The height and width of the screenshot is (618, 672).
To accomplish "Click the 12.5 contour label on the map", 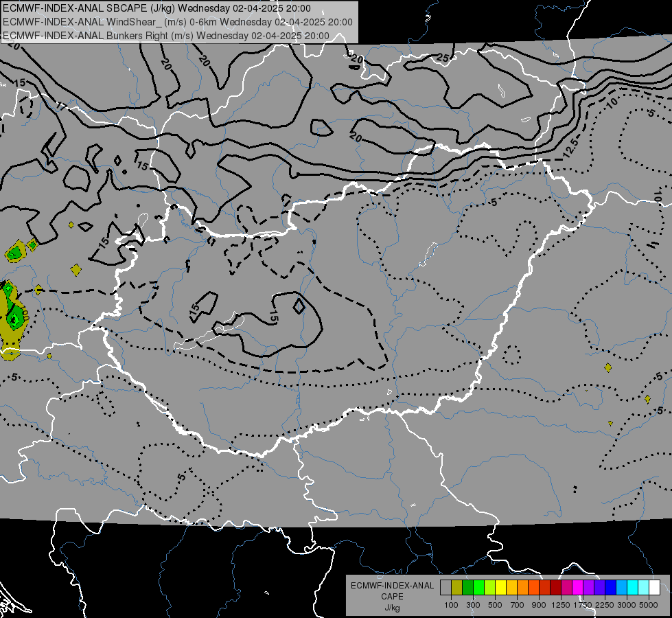I will pyautogui.click(x=571, y=148).
